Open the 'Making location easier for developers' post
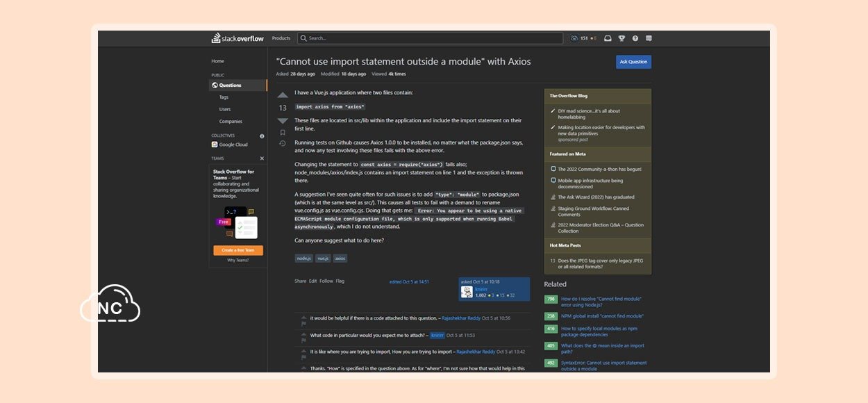Viewport: 868px width, 403px height. click(x=601, y=130)
